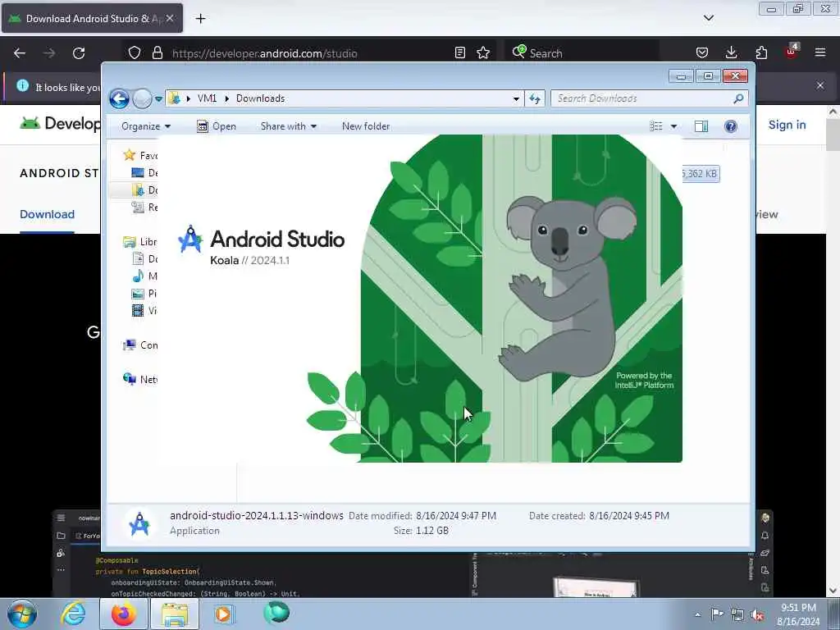The height and width of the screenshot is (630, 840).
Task: Open the Firefox downloads panel
Action: coord(731,52)
